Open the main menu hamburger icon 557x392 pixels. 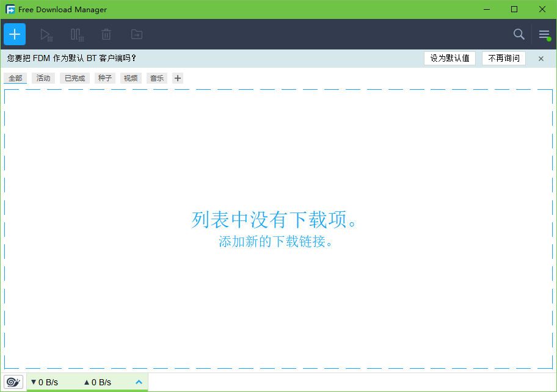pos(544,34)
